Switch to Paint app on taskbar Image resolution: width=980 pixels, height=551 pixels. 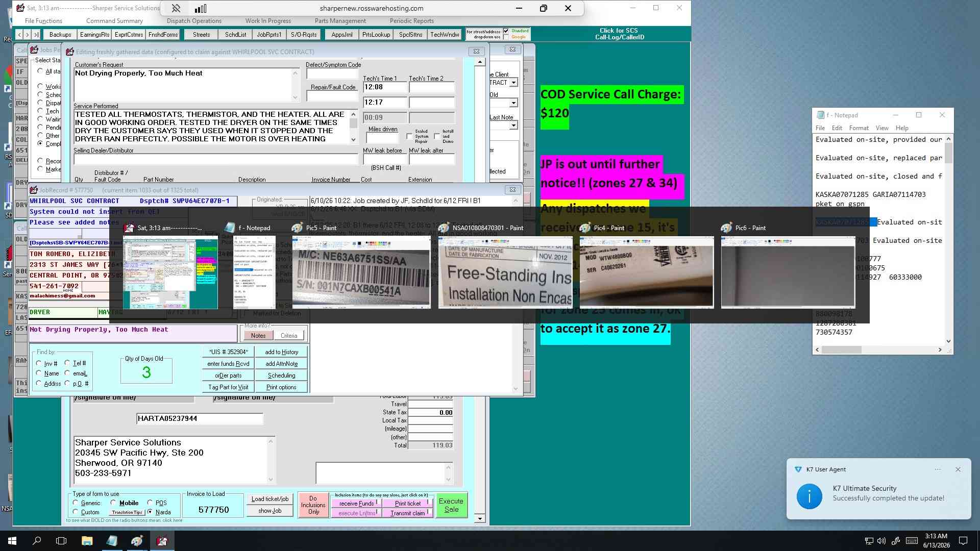click(137, 541)
